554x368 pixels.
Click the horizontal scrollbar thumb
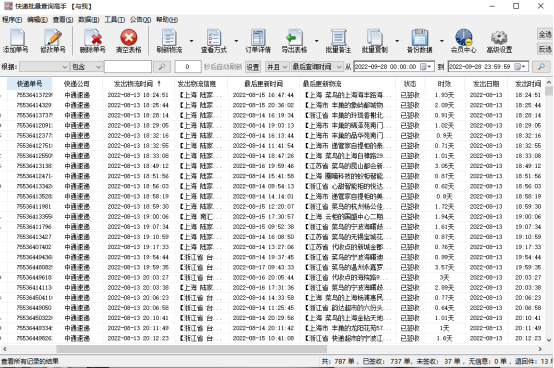pyautogui.click(x=191, y=349)
